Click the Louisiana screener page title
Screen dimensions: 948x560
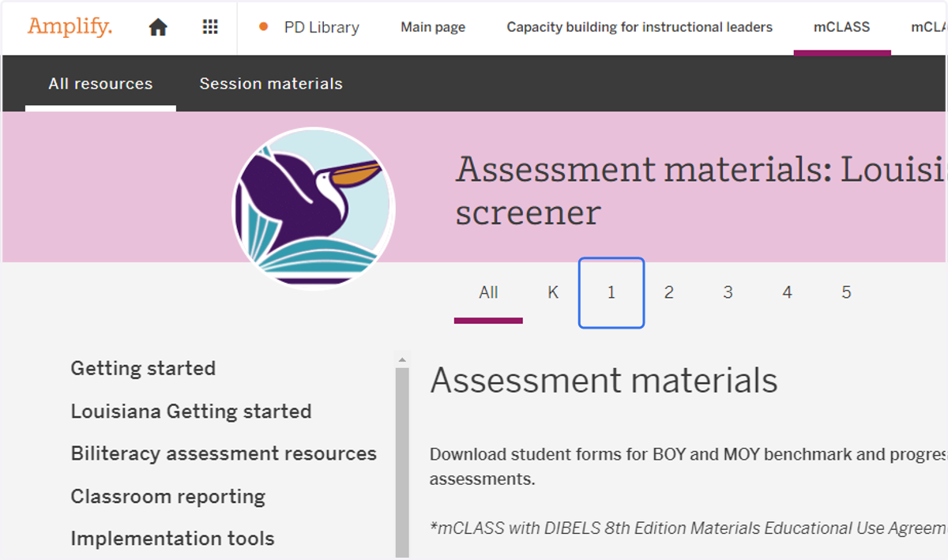(x=702, y=191)
